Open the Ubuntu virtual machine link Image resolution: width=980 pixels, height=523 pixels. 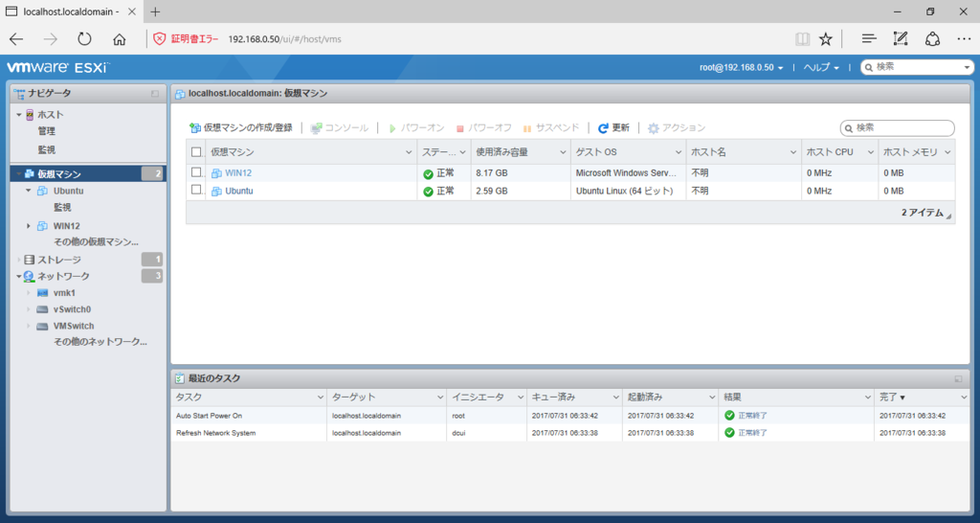239,192
